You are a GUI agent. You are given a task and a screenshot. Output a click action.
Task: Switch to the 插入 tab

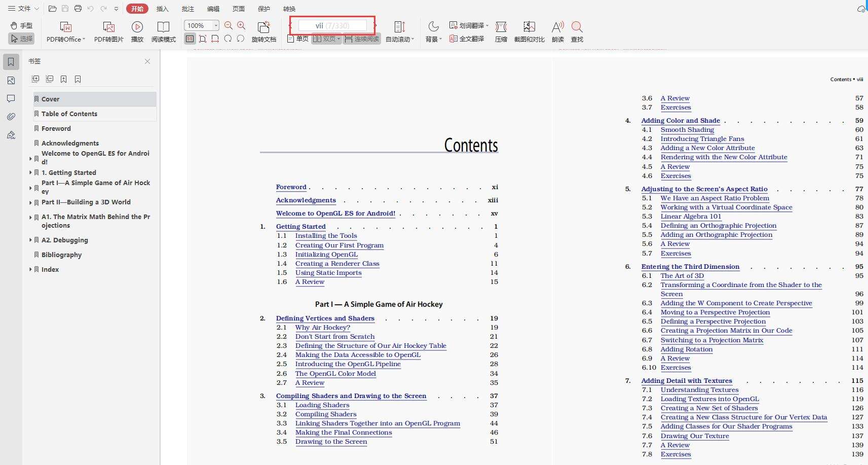(162, 9)
